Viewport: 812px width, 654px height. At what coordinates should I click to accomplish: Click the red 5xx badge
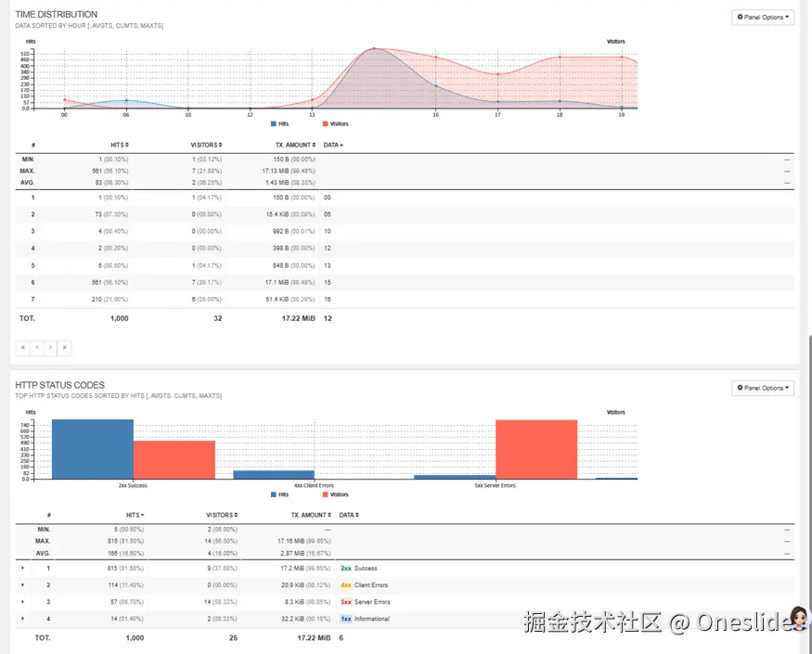coord(346,602)
